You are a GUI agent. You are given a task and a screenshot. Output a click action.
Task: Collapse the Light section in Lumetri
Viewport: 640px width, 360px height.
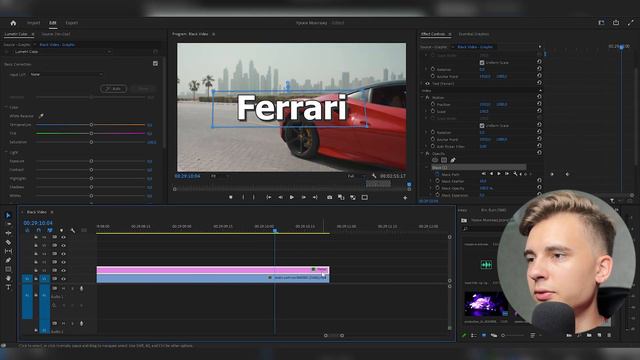click(7, 152)
